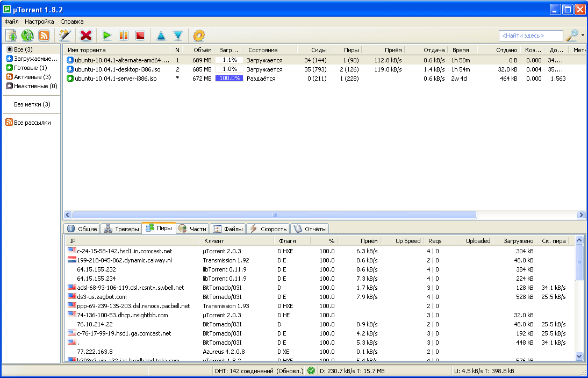Select Готовые (1) in the sidebar
The height and width of the screenshot is (378, 588).
(30, 68)
